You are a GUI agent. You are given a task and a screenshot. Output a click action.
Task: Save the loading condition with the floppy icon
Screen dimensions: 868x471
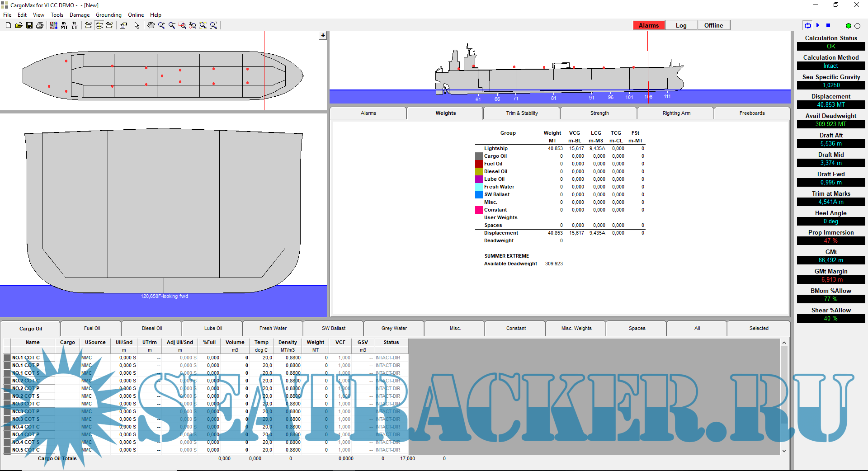(29, 25)
